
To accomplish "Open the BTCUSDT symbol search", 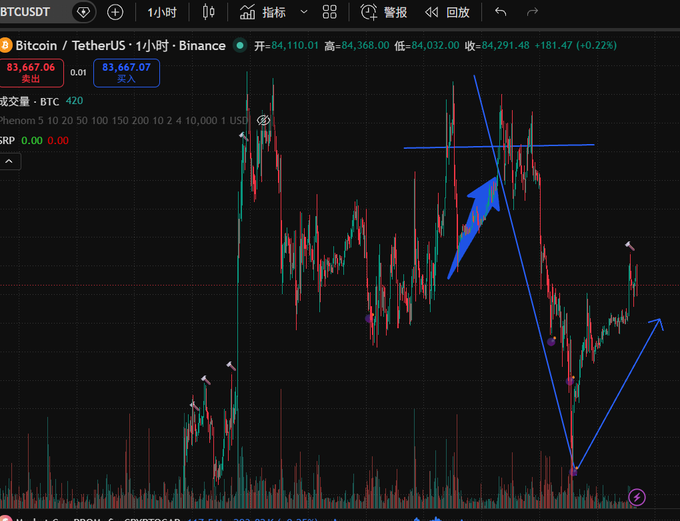I will point(25,12).
